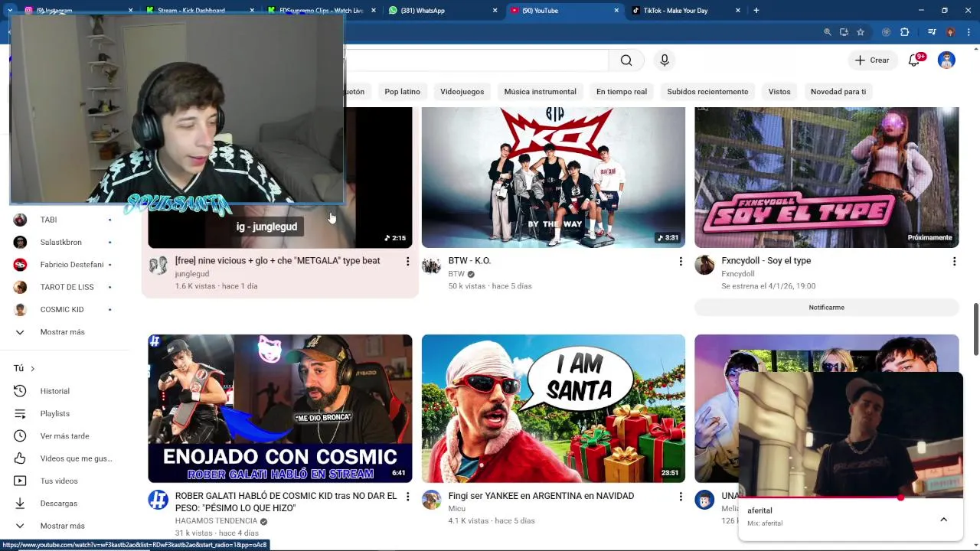The width and height of the screenshot is (980, 551).
Task: Click the Crear button
Action: pyautogui.click(x=872, y=60)
